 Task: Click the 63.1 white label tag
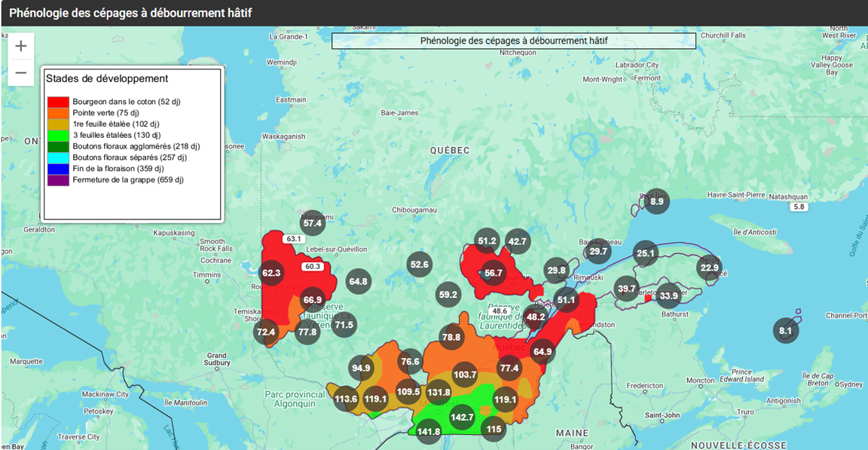pyautogui.click(x=293, y=239)
